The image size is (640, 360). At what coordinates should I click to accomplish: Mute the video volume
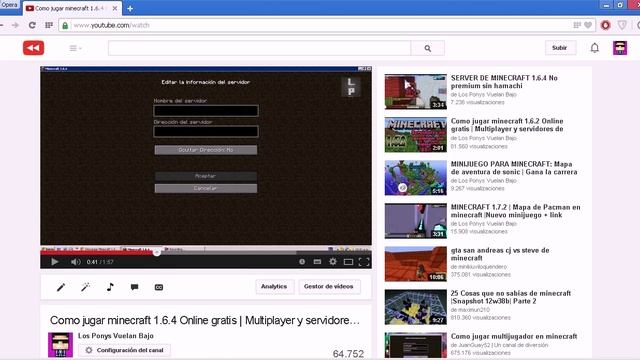pos(76,262)
